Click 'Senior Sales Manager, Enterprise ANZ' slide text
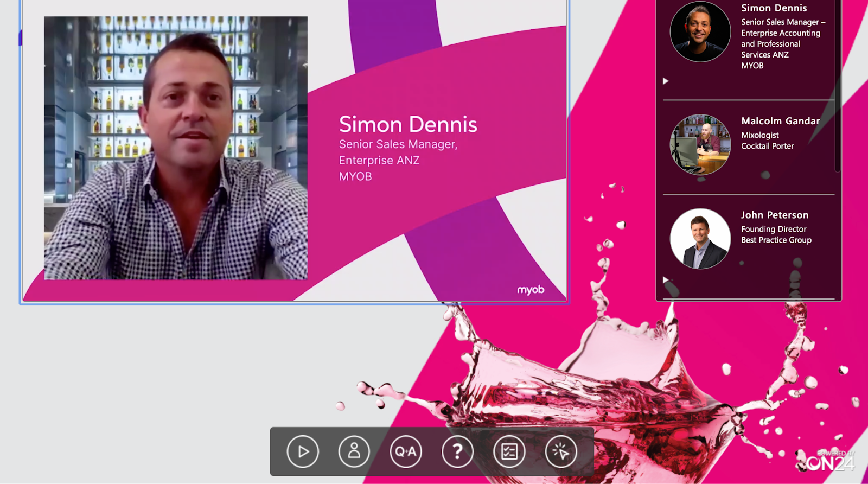Viewport: 868px width, 484px height. point(398,152)
